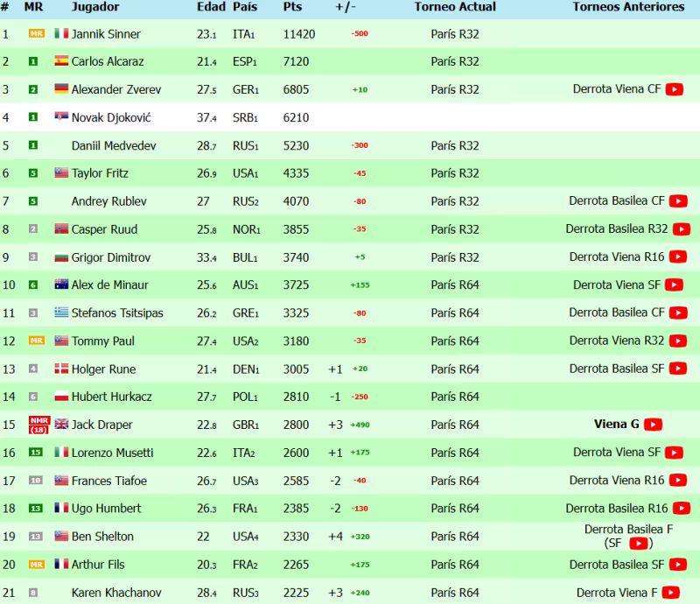
Task: Open YouTube SF video in Ben Shelton's row
Action: (638, 544)
